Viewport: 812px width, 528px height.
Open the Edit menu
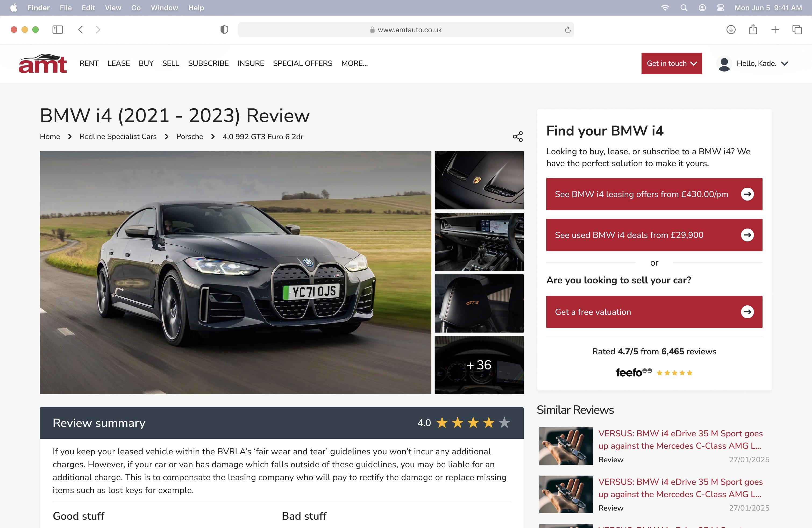tap(88, 8)
